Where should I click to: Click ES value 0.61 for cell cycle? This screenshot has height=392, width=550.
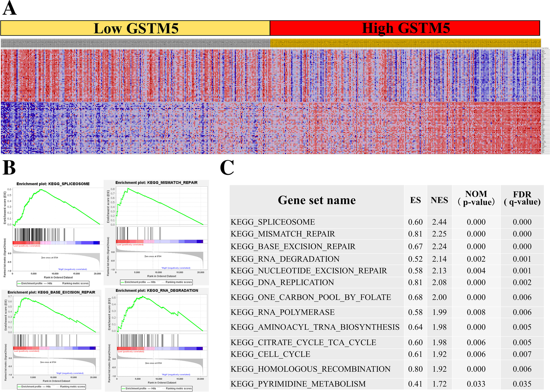[415, 354]
